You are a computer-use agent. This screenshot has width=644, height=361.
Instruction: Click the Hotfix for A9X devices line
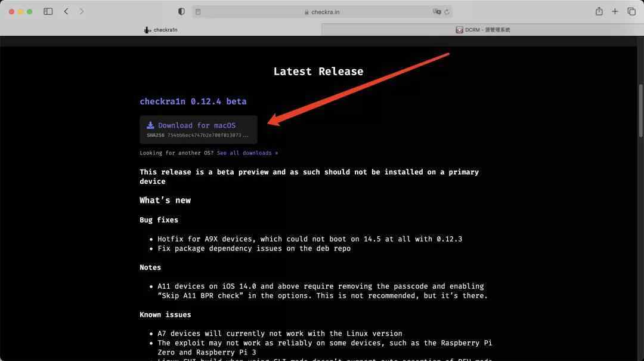(309, 239)
